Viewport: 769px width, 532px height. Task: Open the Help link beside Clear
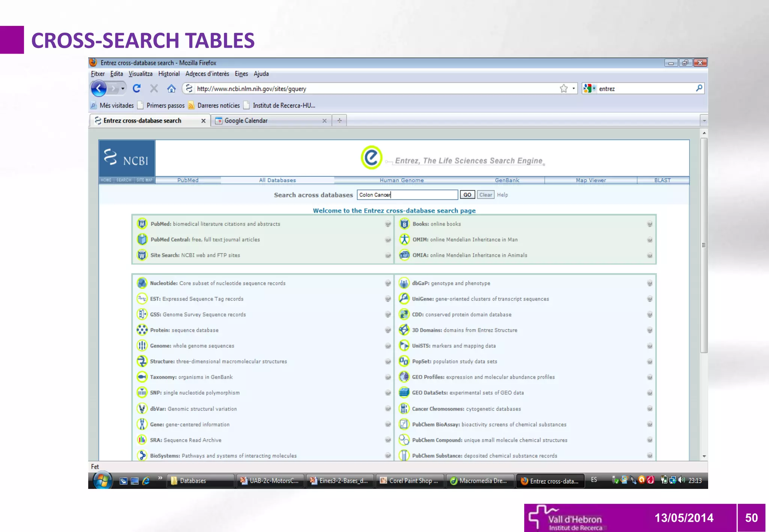[x=502, y=195]
